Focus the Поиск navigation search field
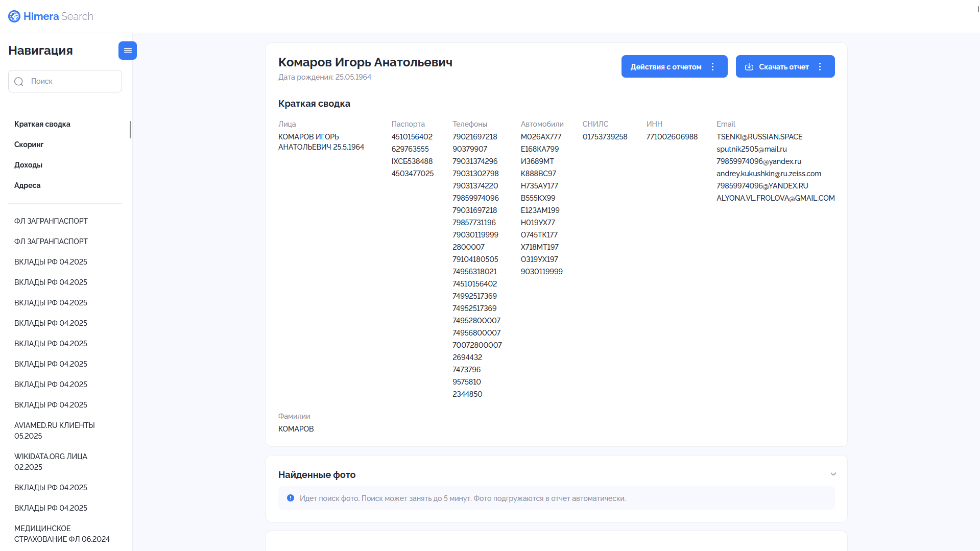Image resolution: width=980 pixels, height=551 pixels. pyautogui.click(x=65, y=81)
